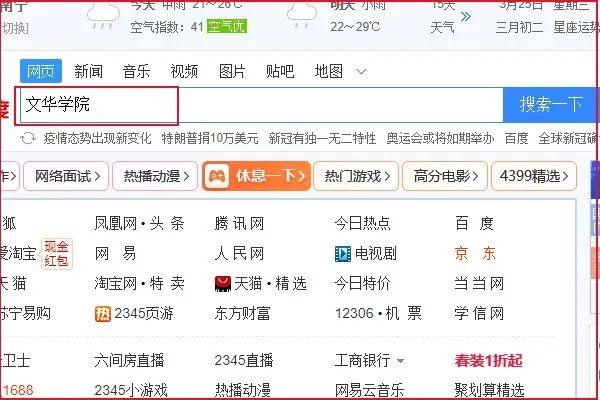600x400 pixels.
Task: Switch to the 新闻 search tab
Action: [x=88, y=71]
